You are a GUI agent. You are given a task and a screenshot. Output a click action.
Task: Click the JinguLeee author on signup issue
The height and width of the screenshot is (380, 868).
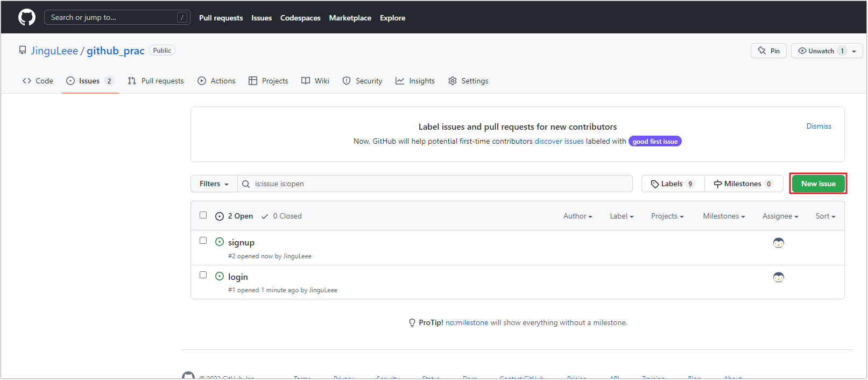pos(297,256)
